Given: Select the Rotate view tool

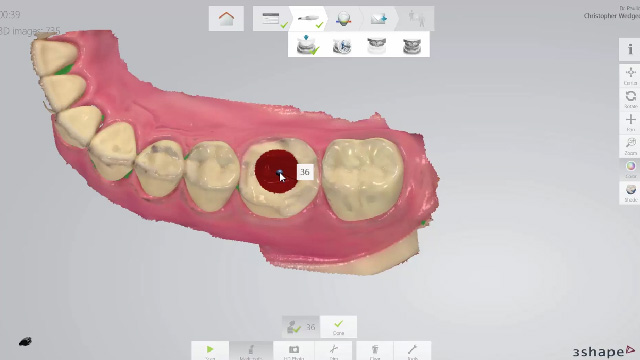Looking at the screenshot, I should [630, 99].
